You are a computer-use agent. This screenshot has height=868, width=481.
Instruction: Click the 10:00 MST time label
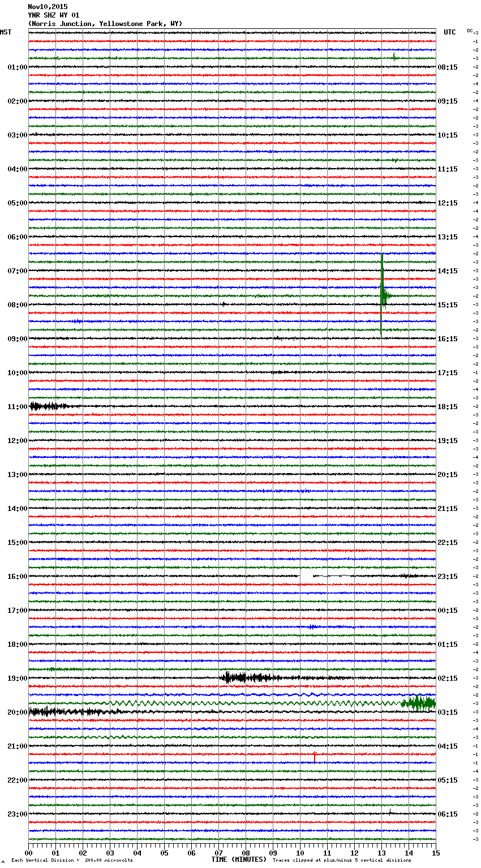click(x=18, y=373)
